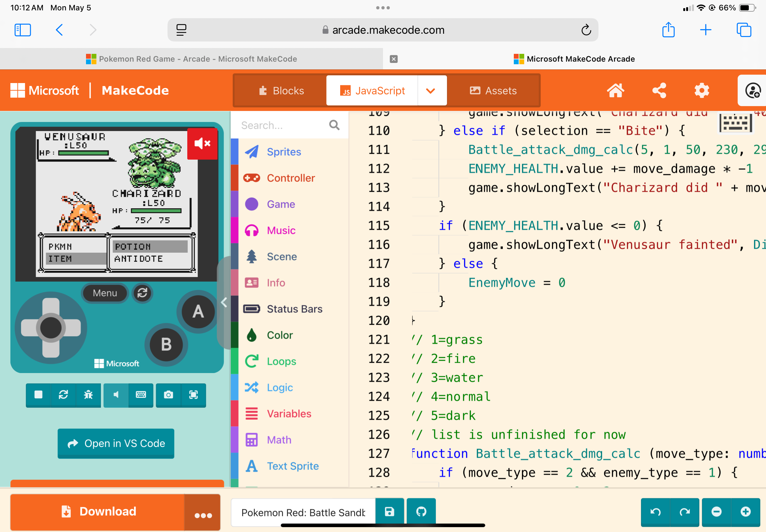The image size is (766, 532).
Task: Open the GitHub repository button
Action: click(421, 512)
